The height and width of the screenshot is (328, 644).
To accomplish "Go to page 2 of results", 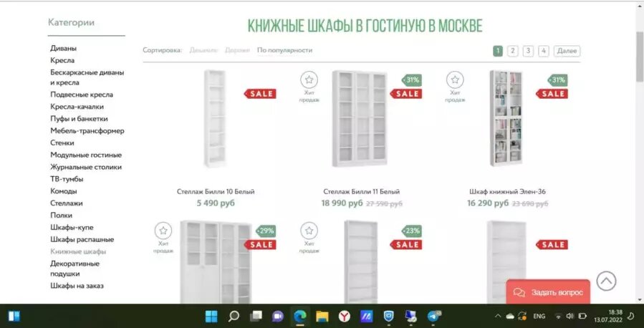I will pos(513,51).
